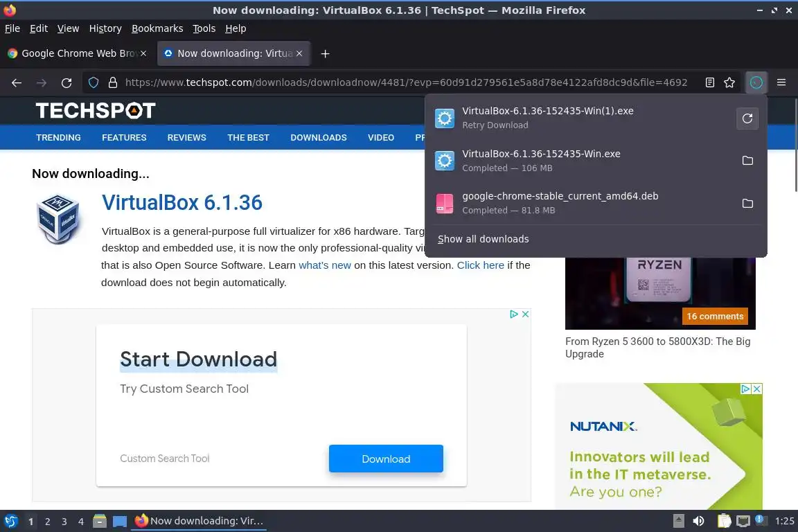Click the forward navigation arrow

click(x=42, y=82)
